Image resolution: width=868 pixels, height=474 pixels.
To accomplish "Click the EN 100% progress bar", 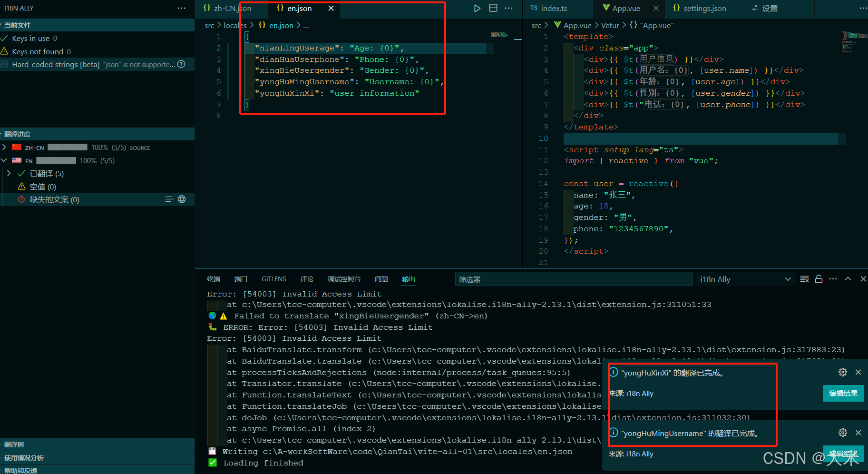I will point(56,160).
